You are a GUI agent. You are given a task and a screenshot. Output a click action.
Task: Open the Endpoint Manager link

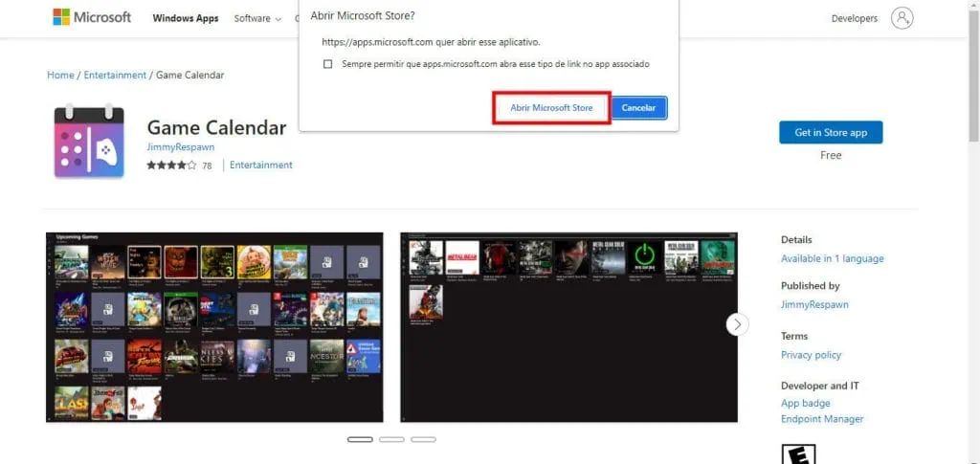click(822, 419)
